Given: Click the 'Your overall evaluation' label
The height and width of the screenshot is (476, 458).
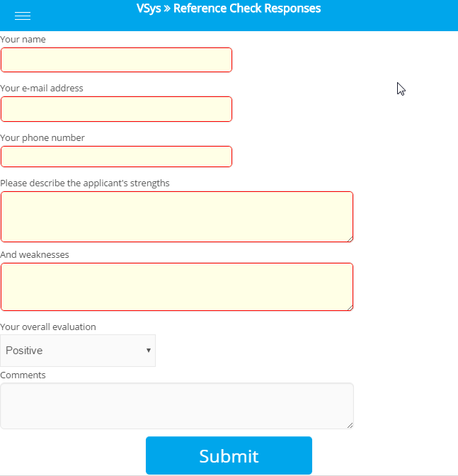Looking at the screenshot, I should [48, 327].
